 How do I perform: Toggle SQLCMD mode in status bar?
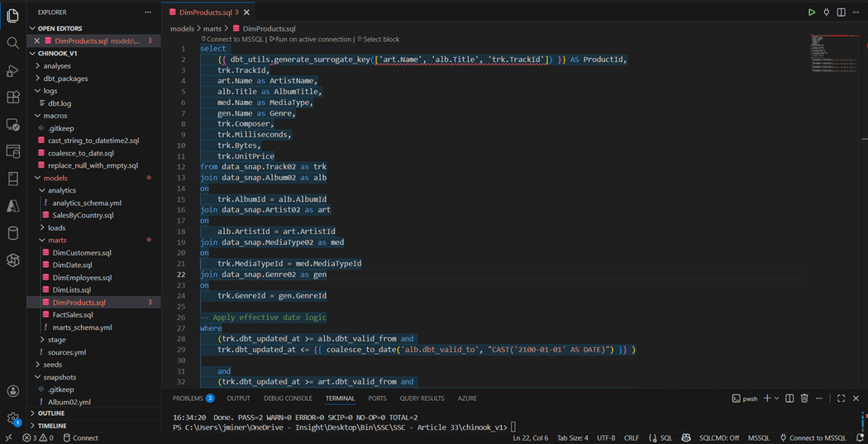[x=719, y=438]
